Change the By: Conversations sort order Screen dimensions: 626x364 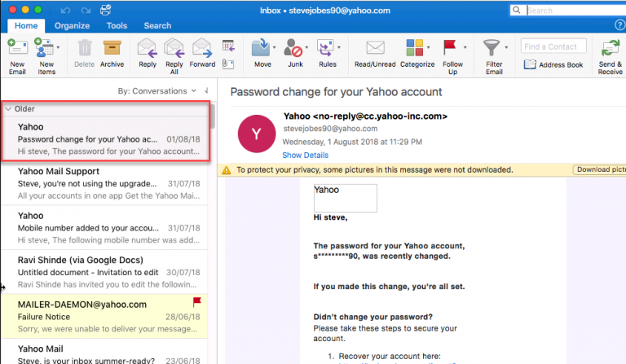tap(156, 91)
